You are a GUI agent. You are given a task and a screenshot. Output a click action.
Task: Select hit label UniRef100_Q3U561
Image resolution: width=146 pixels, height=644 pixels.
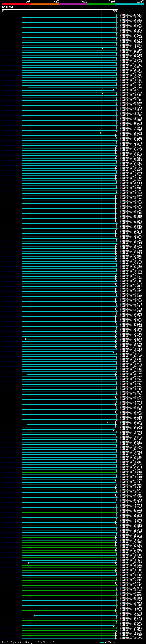[131, 221]
